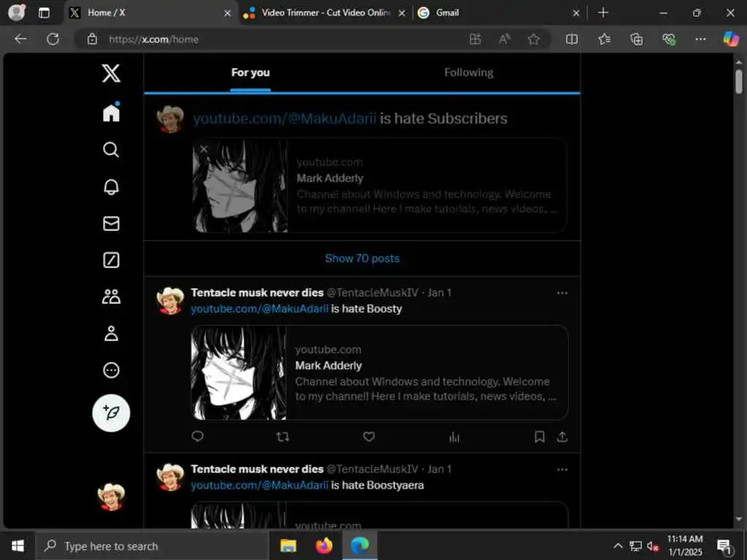Screen dimensions: 747x560
Task: Open Mark Adderly card in Boosty post
Action: pos(379,373)
